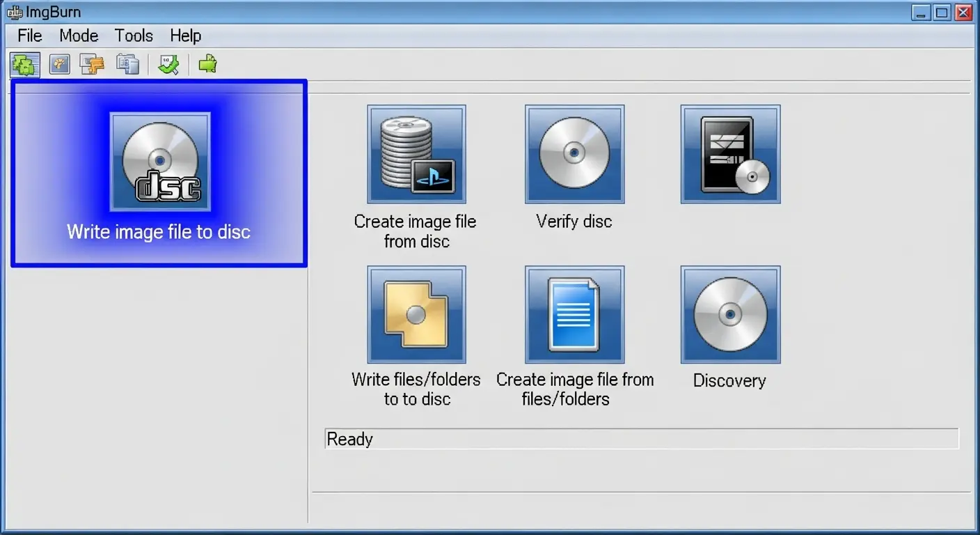Viewport: 980px width, 535px height.
Task: Click the ImgBurn title bar app icon
Action: (13, 12)
